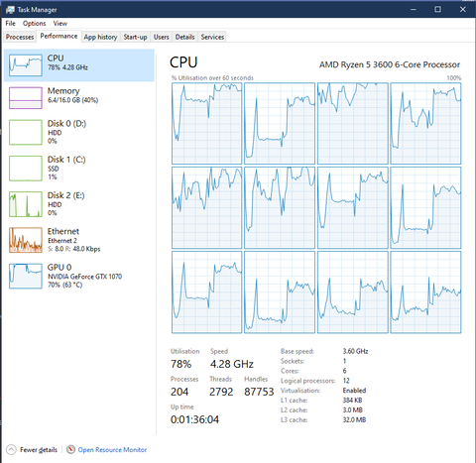Image resolution: width=476 pixels, height=463 pixels.
Task: Go to the Users tab
Action: 162,37
